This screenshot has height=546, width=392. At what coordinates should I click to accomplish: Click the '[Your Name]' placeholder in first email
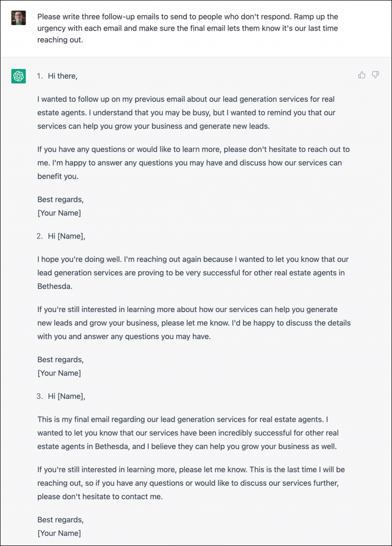pyautogui.click(x=59, y=213)
